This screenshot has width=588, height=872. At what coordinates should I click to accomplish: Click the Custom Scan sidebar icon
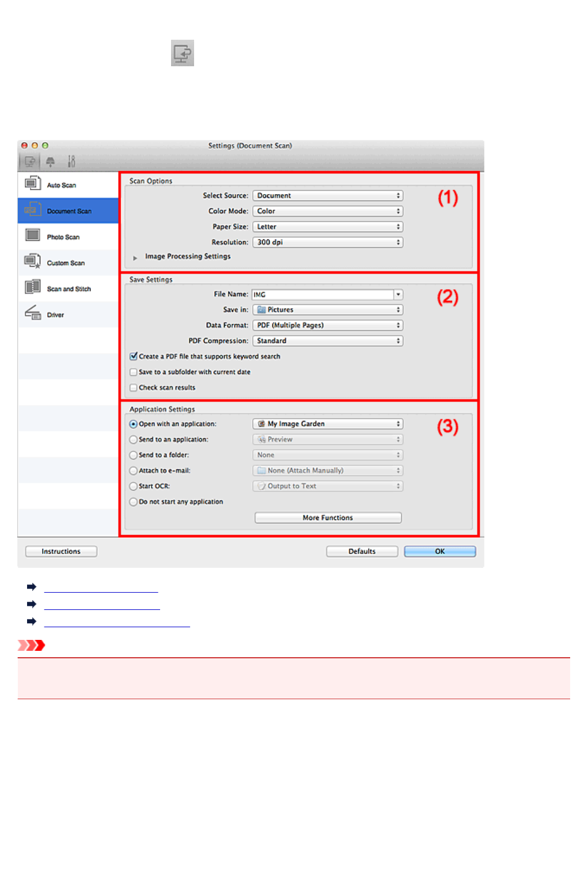point(33,261)
